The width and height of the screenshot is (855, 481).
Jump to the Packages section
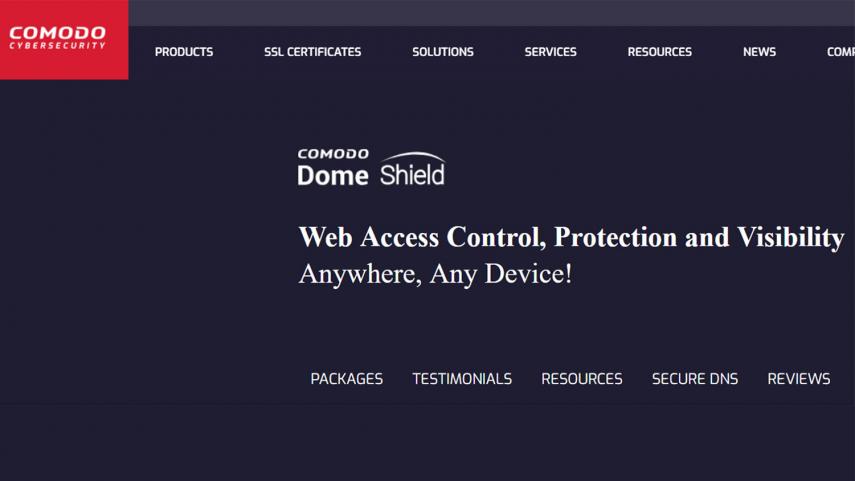(347, 378)
